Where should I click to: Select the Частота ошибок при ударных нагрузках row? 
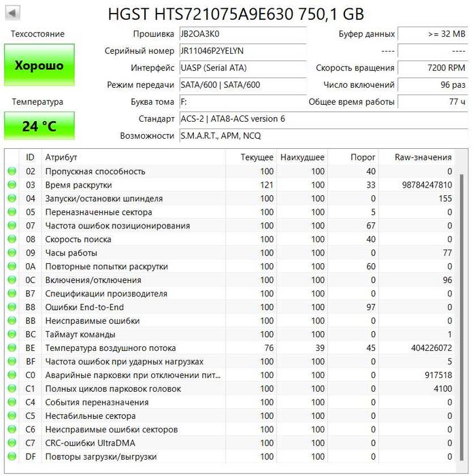(230, 361)
